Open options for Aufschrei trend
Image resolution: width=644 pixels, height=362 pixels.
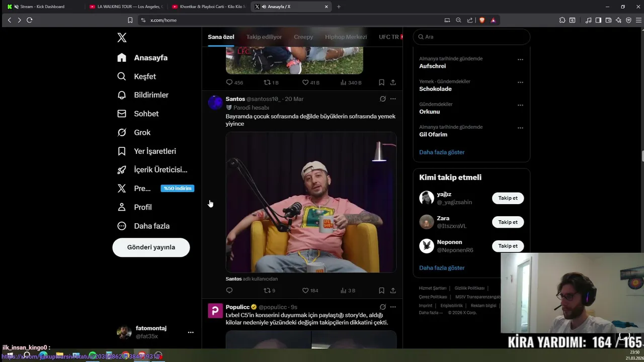tap(520, 59)
